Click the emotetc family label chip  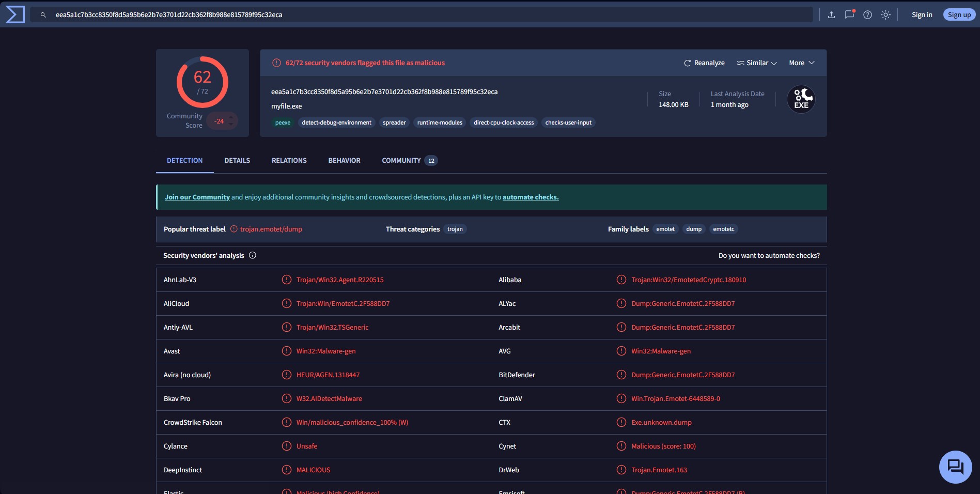[x=723, y=229]
